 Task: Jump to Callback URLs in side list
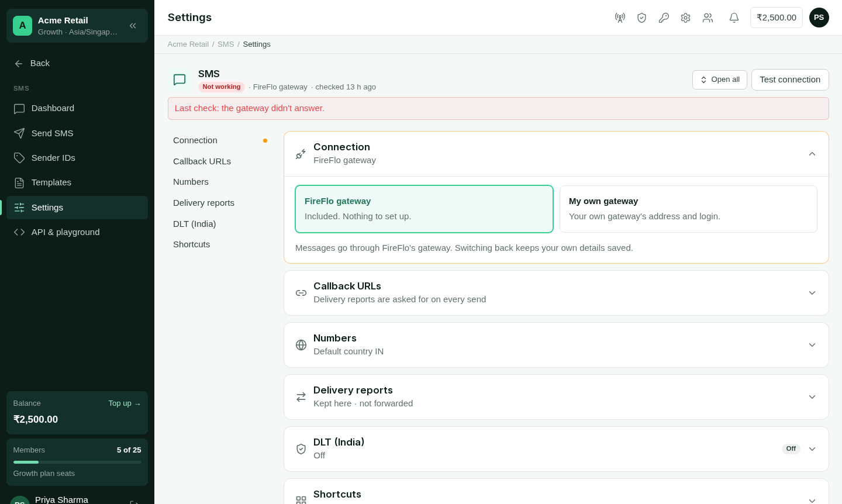click(x=220, y=161)
